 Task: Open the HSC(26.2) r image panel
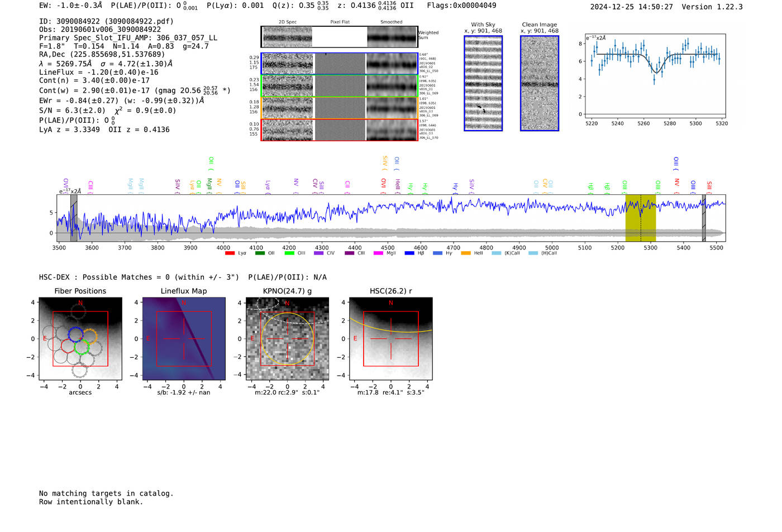(x=390, y=339)
